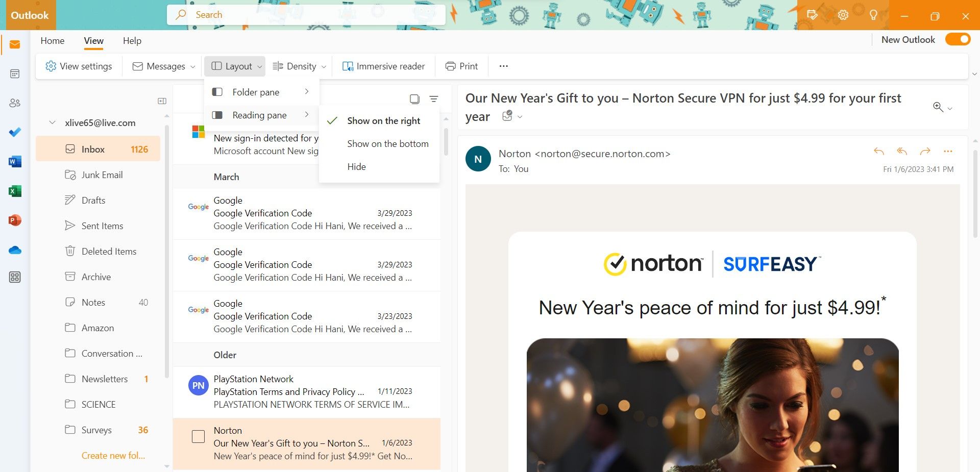
Task: Click the email category tag icon
Action: 507,116
